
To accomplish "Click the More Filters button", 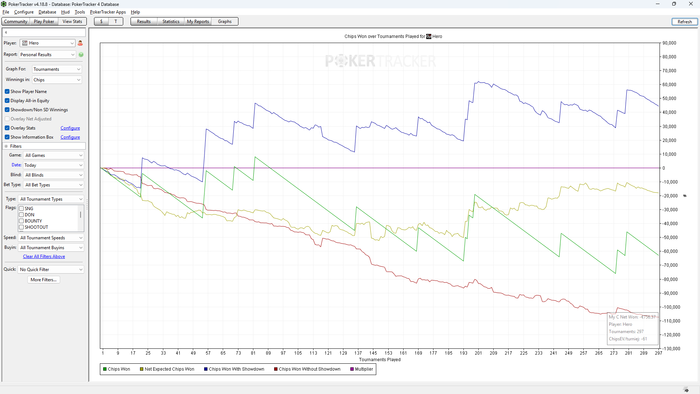I will pos(43,280).
